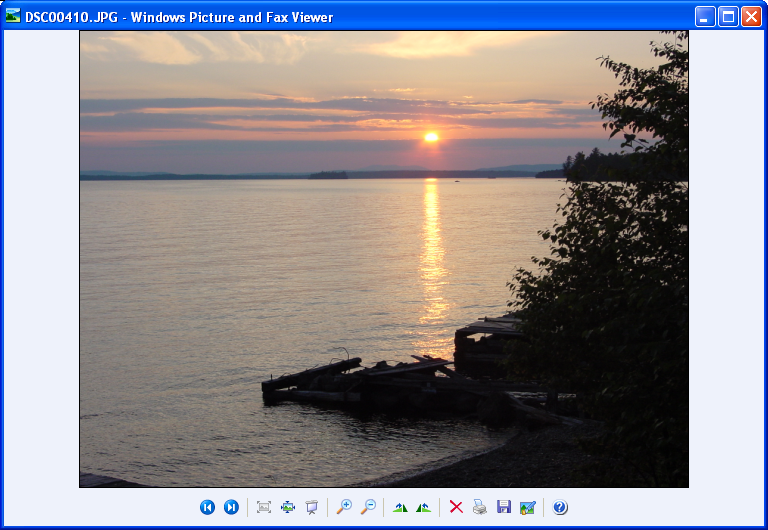Zoom out with the minus magnifier
The width and height of the screenshot is (768, 530).
pyautogui.click(x=368, y=507)
